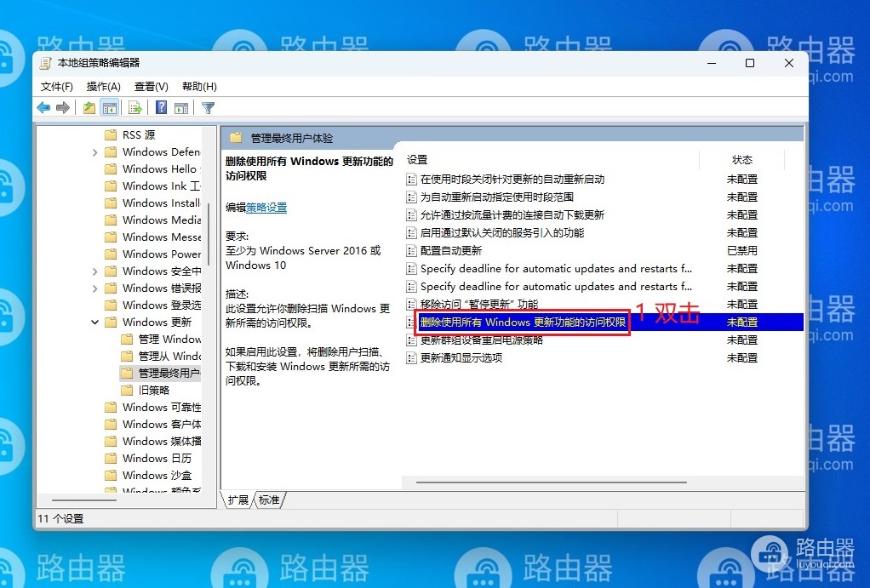This screenshot has width=870, height=588.
Task: Collapse the Windows 更新 tree node
Action: (x=94, y=323)
